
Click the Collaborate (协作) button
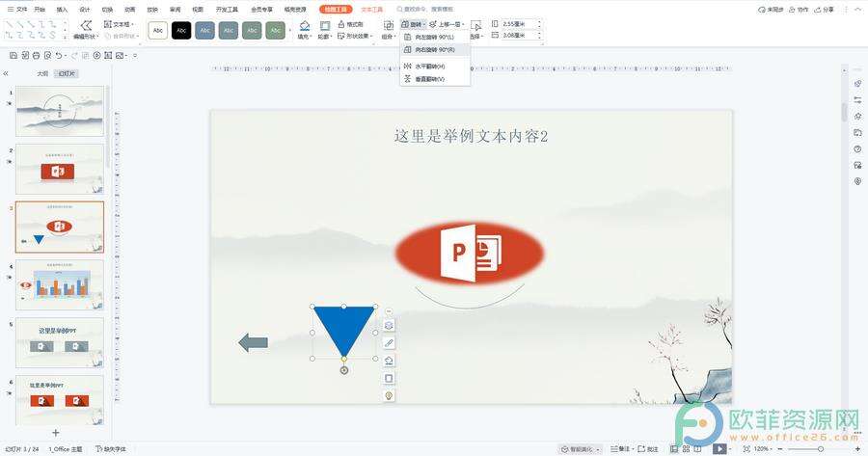[x=799, y=10]
